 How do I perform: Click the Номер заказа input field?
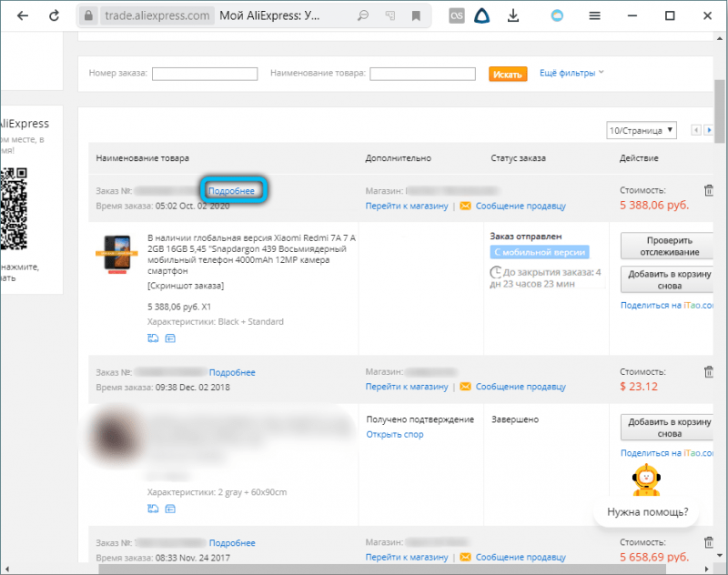[x=205, y=74]
